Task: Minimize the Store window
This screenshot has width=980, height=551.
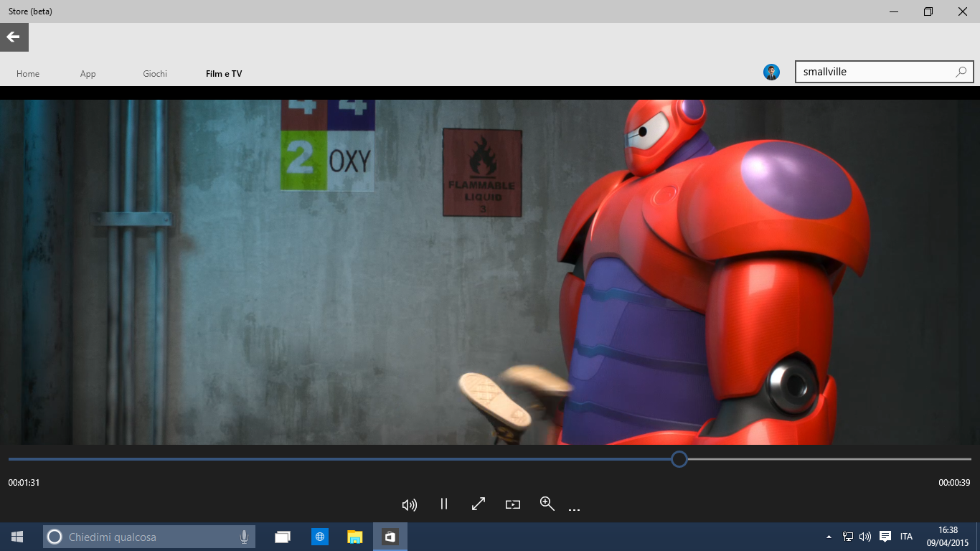Action: click(894, 11)
